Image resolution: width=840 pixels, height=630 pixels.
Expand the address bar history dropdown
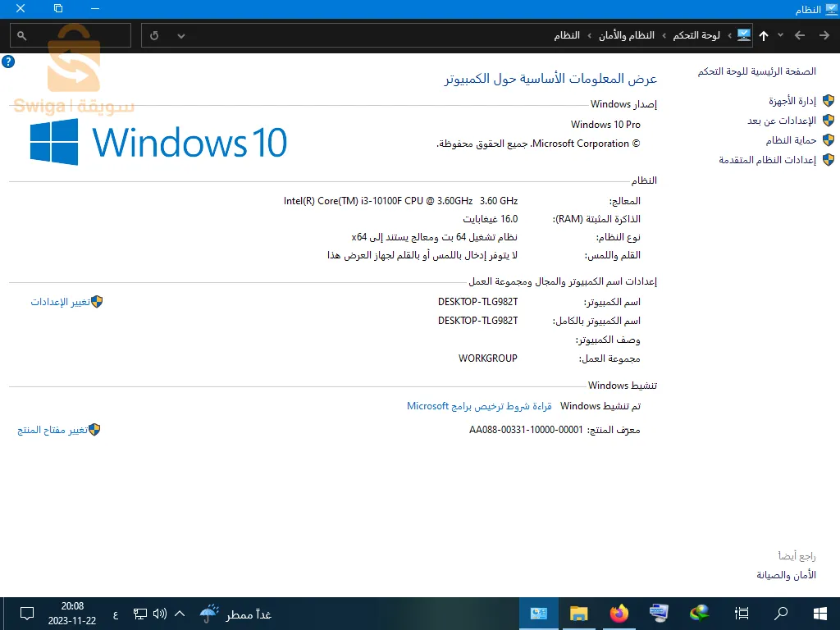pos(181,35)
